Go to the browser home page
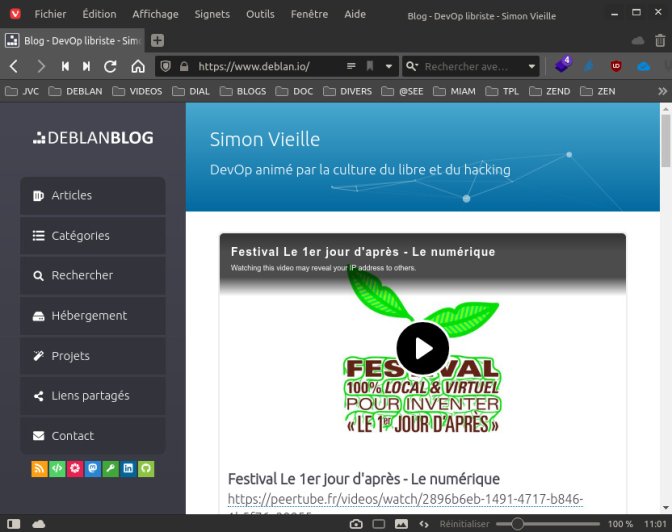672x532 pixels. pos(138,66)
